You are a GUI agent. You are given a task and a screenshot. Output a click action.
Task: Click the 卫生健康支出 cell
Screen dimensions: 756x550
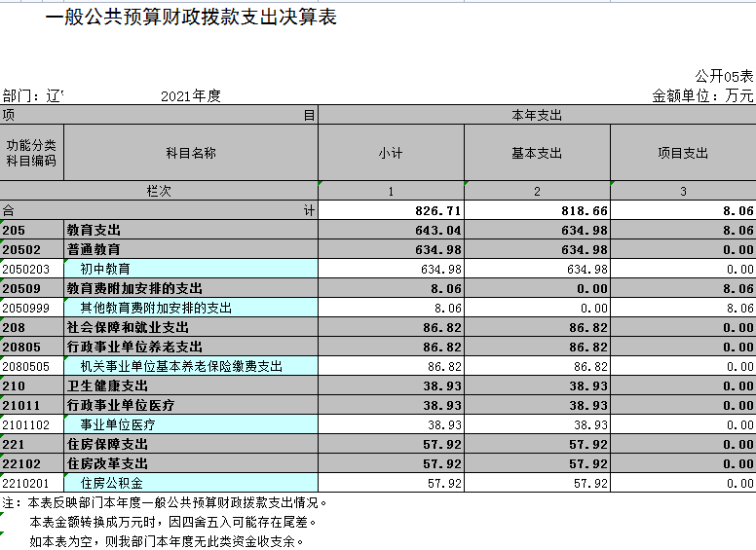pyautogui.click(x=191, y=385)
